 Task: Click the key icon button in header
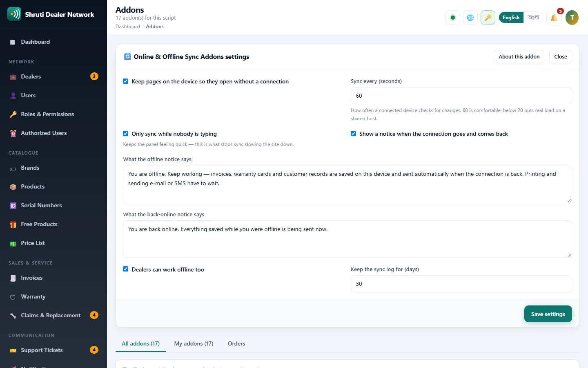(488, 18)
